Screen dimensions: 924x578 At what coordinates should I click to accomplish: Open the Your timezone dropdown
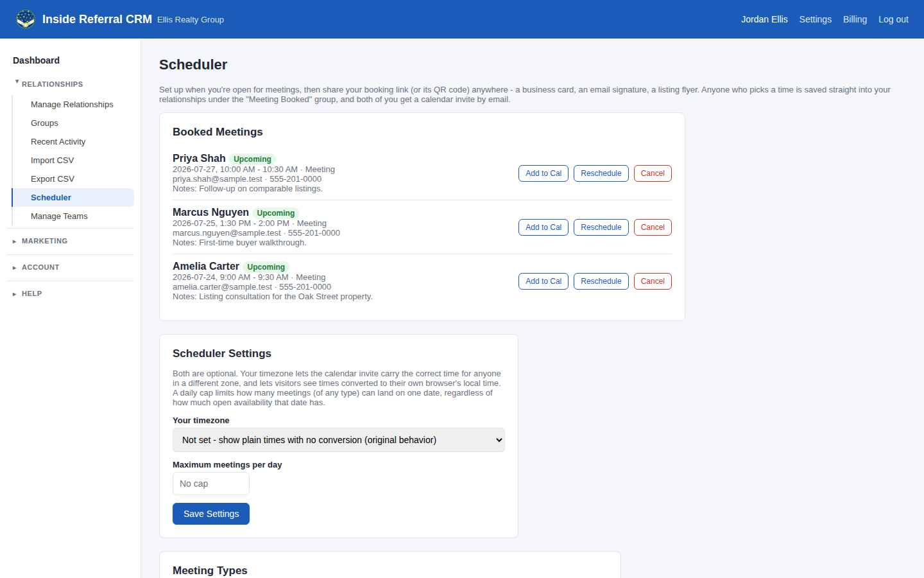(339, 440)
